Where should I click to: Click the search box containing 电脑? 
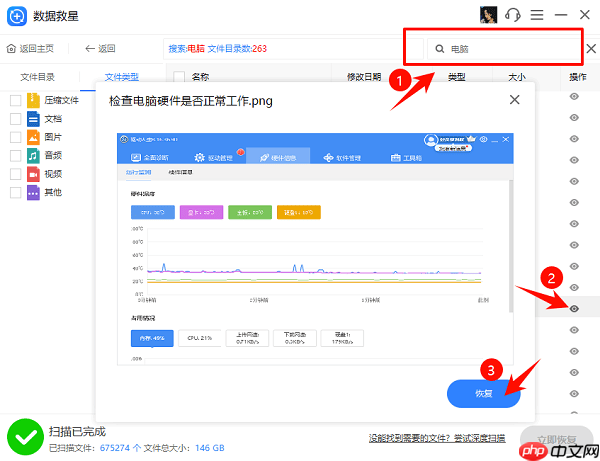500,48
